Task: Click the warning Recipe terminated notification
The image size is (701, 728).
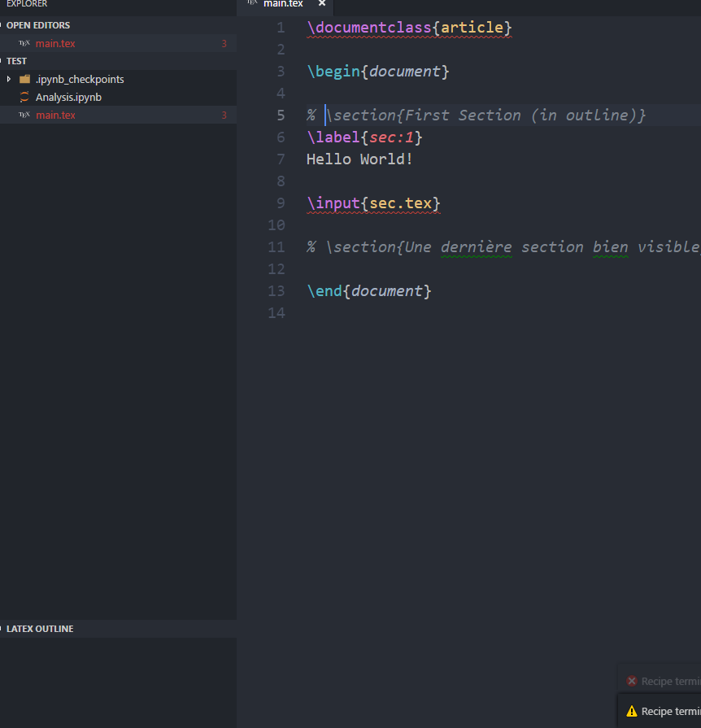Action: tap(660, 711)
